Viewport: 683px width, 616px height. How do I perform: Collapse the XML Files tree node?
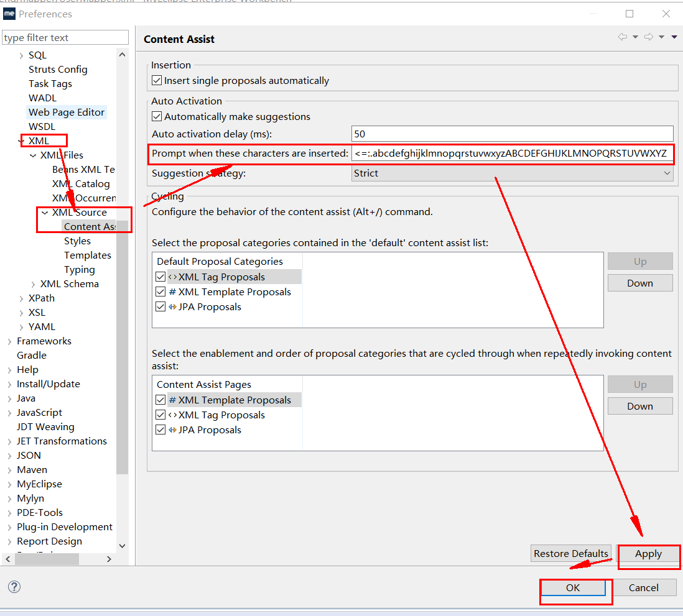pyautogui.click(x=33, y=155)
